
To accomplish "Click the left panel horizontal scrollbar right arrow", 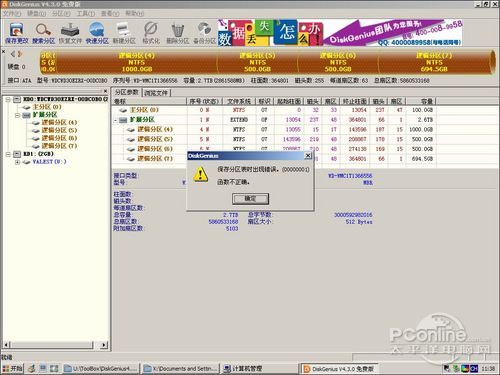I will point(104,345).
